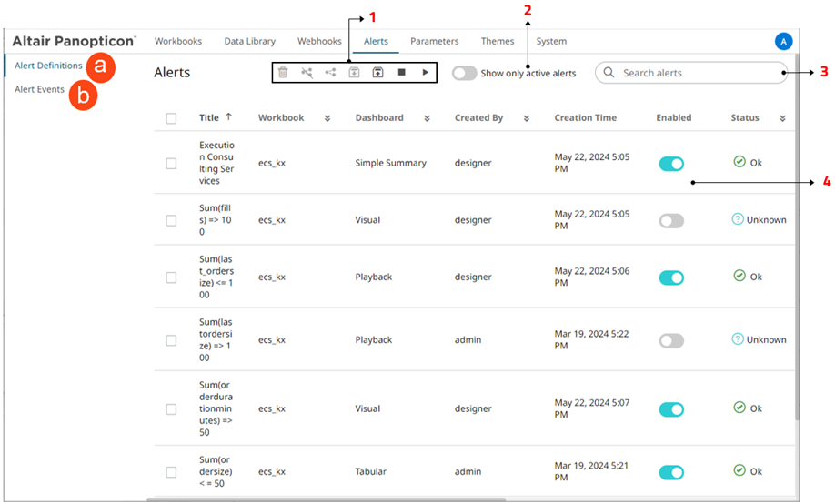Click the 'Execution Consulting Services' alert title
This screenshot has width=835, height=504.
[216, 163]
